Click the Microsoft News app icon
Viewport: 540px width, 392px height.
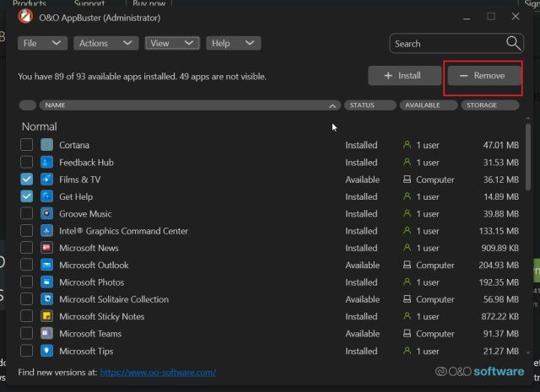tap(47, 248)
